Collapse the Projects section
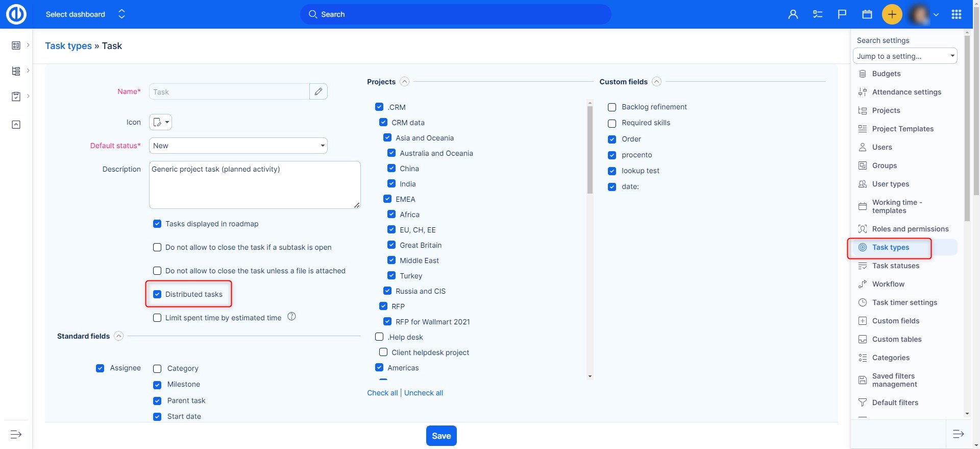The height and width of the screenshot is (449, 980). point(404,82)
